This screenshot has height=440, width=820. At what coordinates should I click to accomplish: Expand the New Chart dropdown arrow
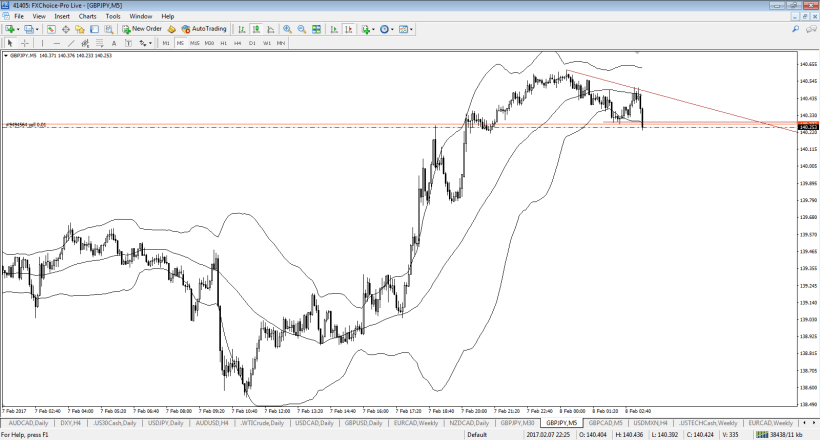point(18,29)
